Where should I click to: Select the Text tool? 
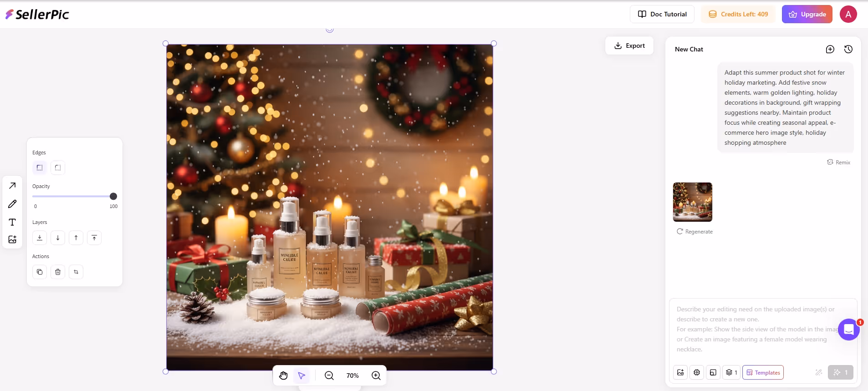point(12,222)
